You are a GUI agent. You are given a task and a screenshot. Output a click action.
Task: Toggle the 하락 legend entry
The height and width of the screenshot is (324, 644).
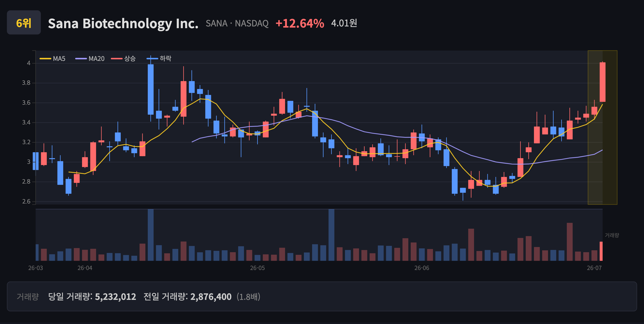(159, 59)
